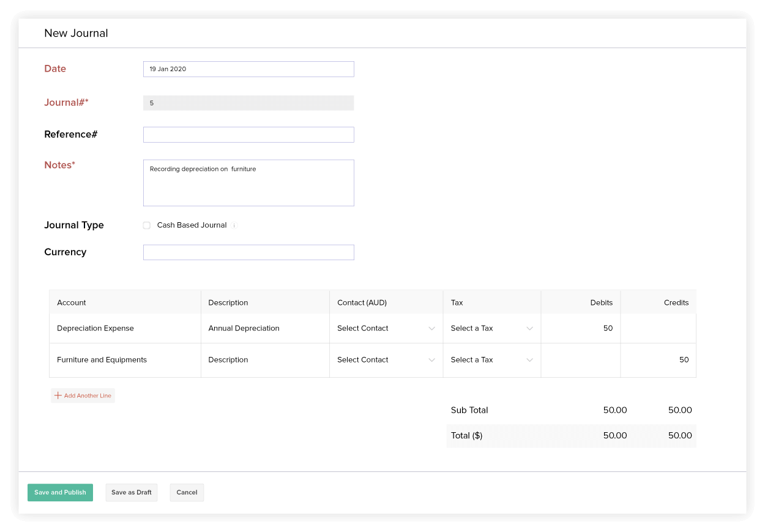Click the Currency input field
Image resolution: width=765 pixels, height=532 pixels.
point(248,252)
